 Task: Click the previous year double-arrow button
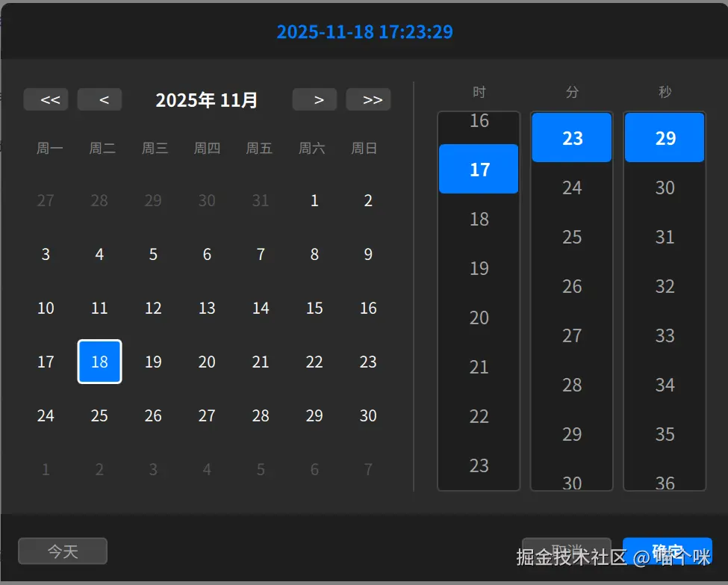pyautogui.click(x=46, y=99)
